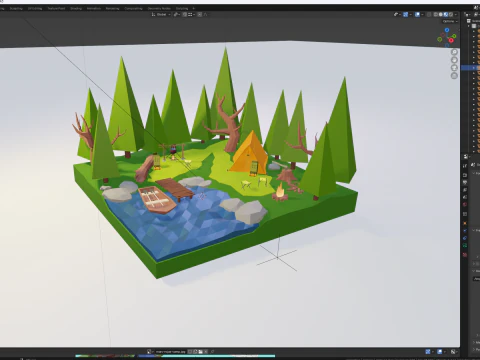The image size is (480, 360).
Task: Switch viewport shading to Material Preview
Action: 446,14
